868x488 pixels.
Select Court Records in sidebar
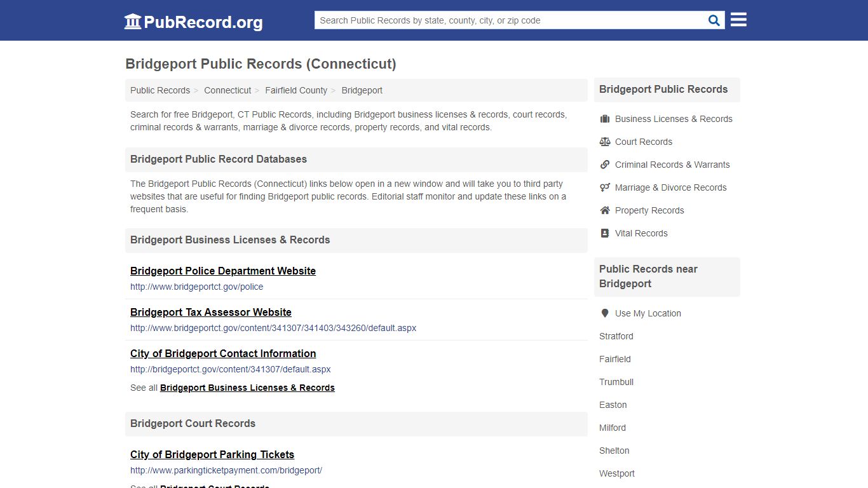644,142
